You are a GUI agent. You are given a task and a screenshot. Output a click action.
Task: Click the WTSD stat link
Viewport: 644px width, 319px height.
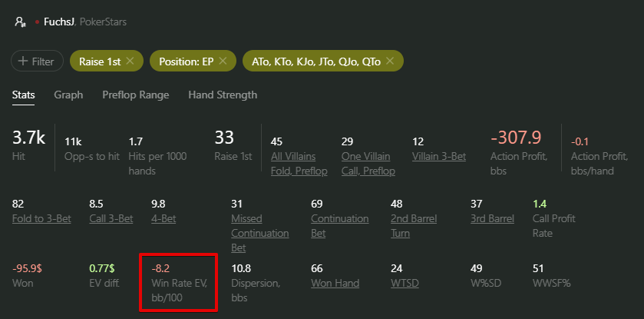pos(405,283)
